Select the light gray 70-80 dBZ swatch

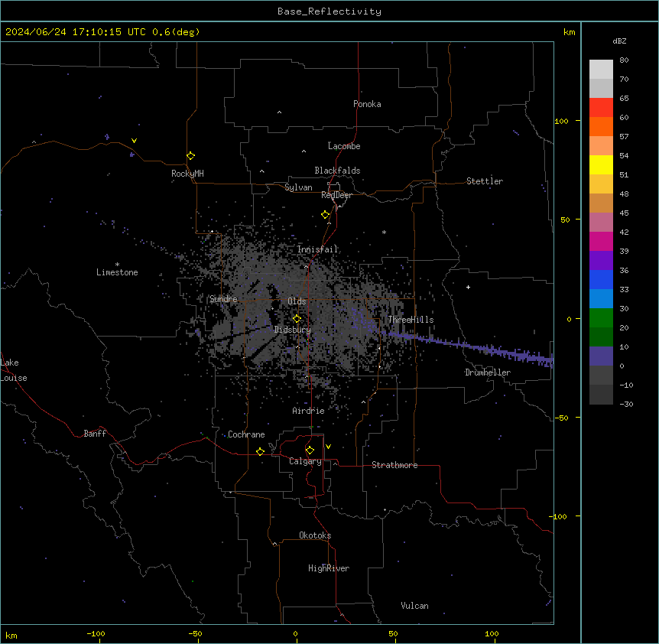click(601, 70)
